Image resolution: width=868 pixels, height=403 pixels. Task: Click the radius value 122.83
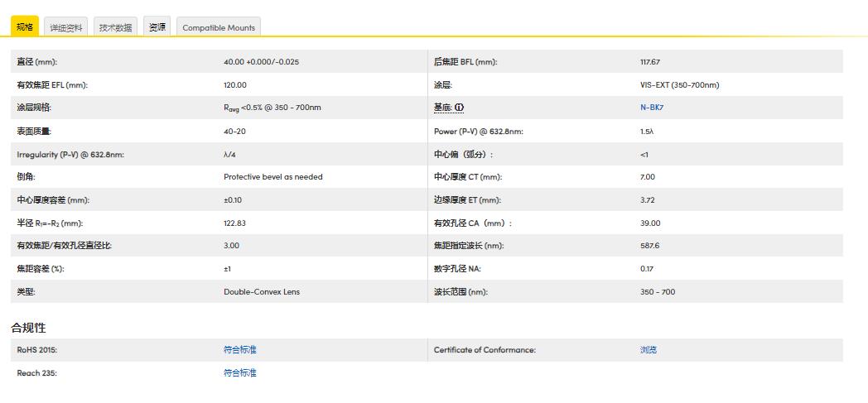point(235,223)
